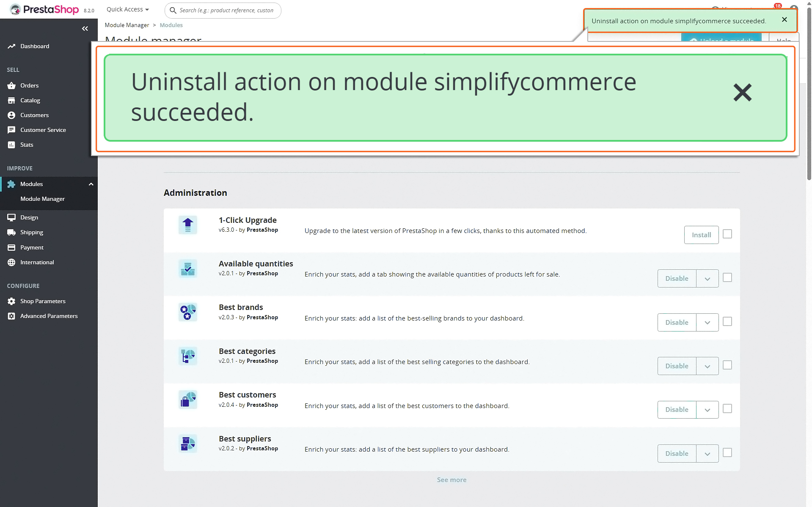Disable the Best brands module

point(677,323)
